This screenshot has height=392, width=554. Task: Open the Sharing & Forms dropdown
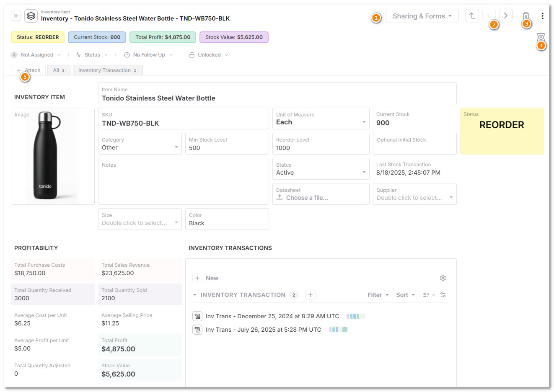pos(422,16)
